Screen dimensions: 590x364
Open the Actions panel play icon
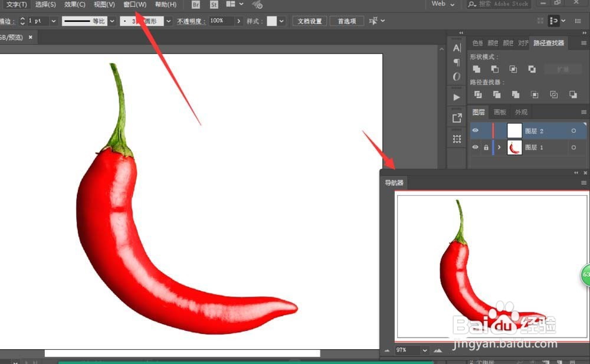(457, 97)
